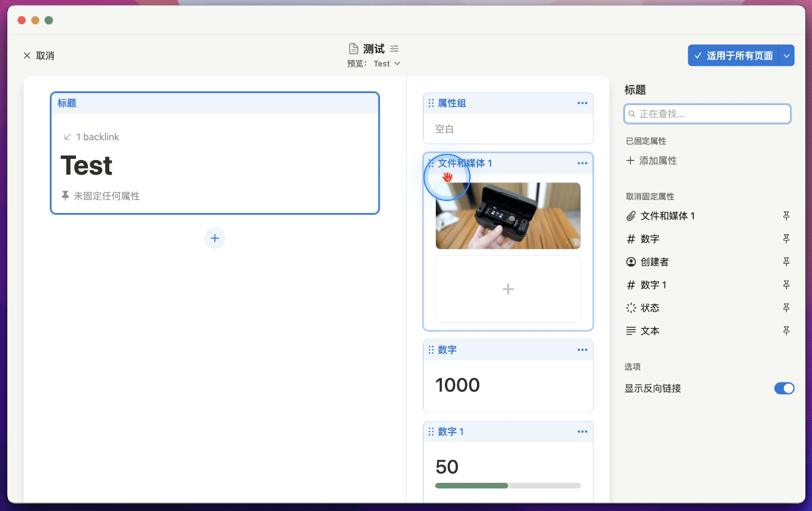
Task: Click the drag handle of 数字 block
Action: (431, 350)
